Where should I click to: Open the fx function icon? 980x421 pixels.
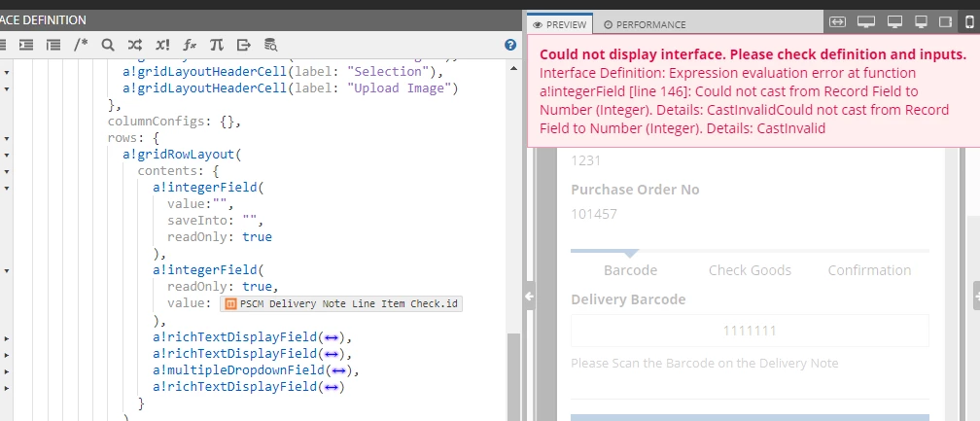[x=190, y=45]
